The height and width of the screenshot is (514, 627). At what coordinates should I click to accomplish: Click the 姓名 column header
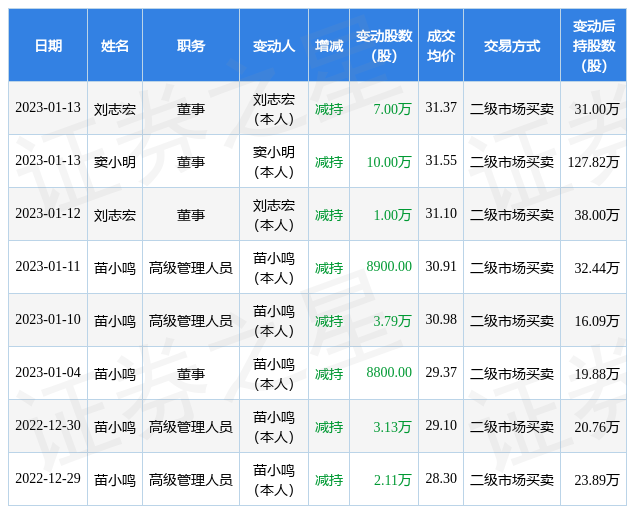[115, 46]
